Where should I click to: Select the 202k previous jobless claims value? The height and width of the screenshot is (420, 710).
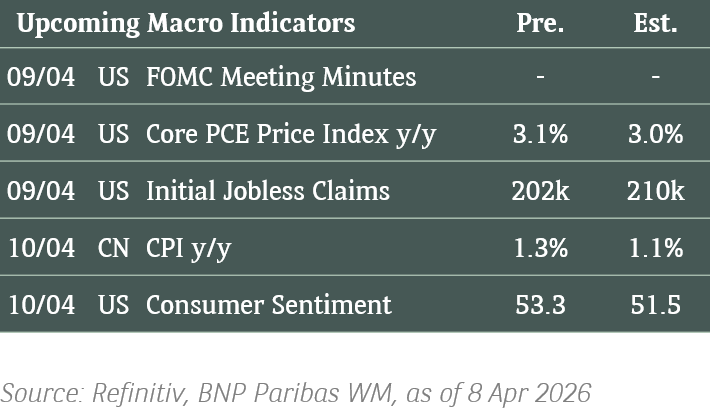[x=540, y=190]
